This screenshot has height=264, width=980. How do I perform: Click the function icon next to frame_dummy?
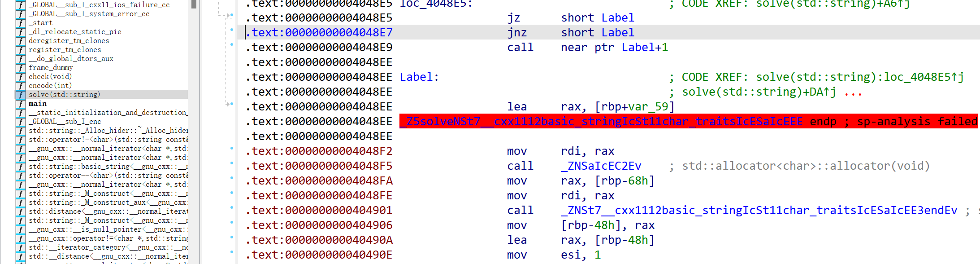[20, 68]
